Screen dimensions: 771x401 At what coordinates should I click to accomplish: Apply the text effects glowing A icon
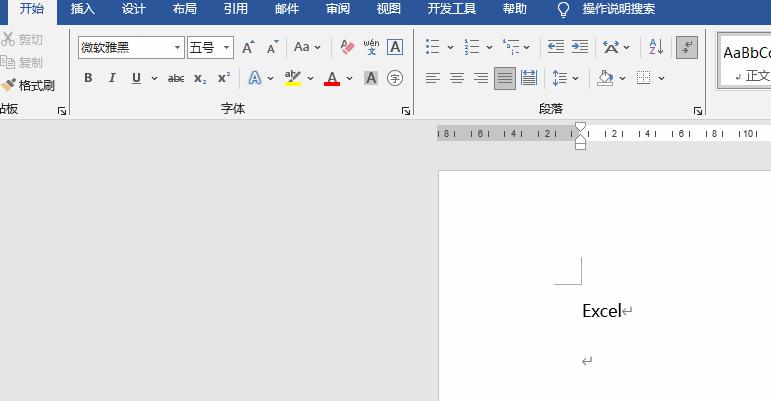[255, 78]
